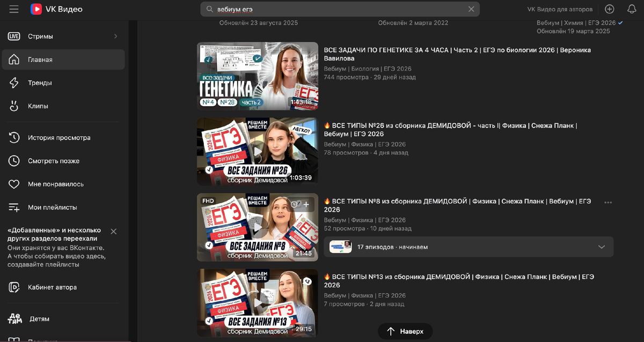Click the Смотреть позже clock icon
The height and width of the screenshot is (342, 644).
click(14, 161)
